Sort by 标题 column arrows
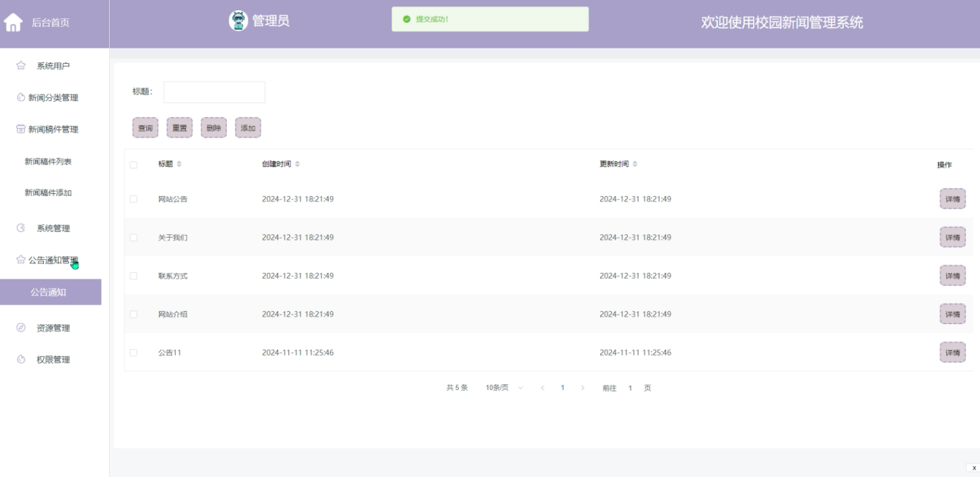The height and width of the screenshot is (477, 980). pyautogui.click(x=179, y=164)
